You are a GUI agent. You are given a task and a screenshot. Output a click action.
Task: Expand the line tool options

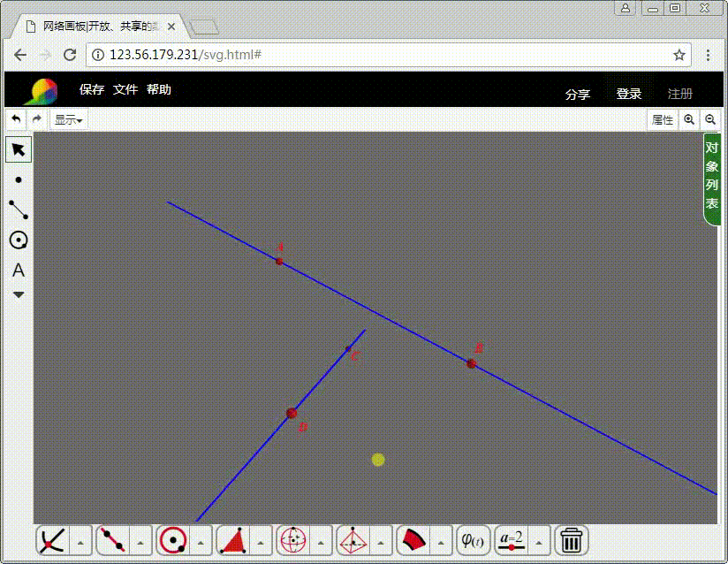point(140,542)
